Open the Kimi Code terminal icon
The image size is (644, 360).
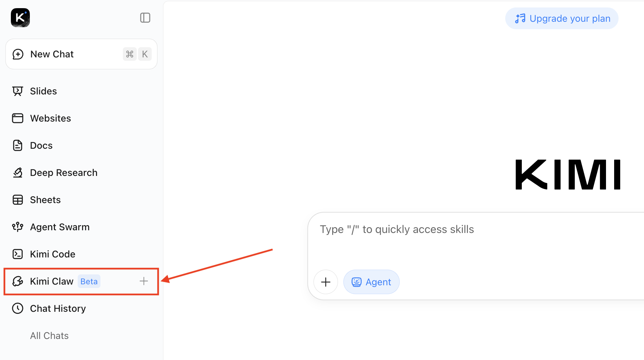[18, 254]
